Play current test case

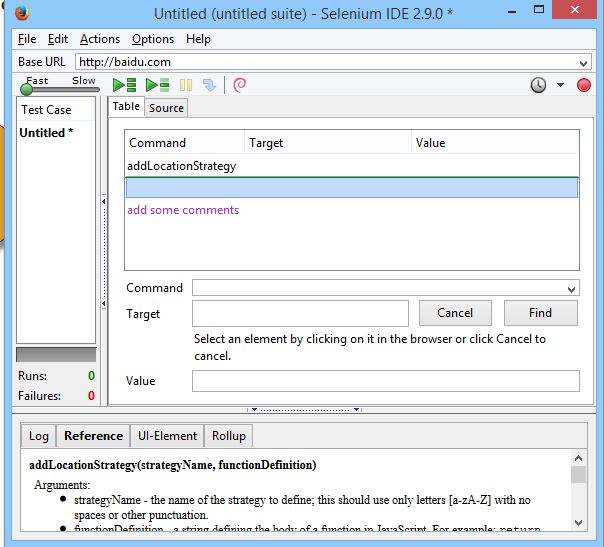[x=157, y=85]
